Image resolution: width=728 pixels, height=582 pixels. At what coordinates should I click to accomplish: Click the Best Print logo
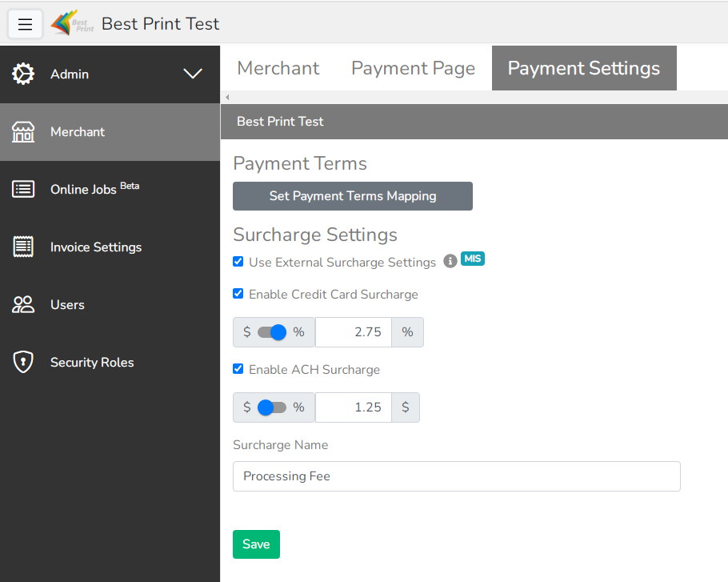click(x=72, y=22)
